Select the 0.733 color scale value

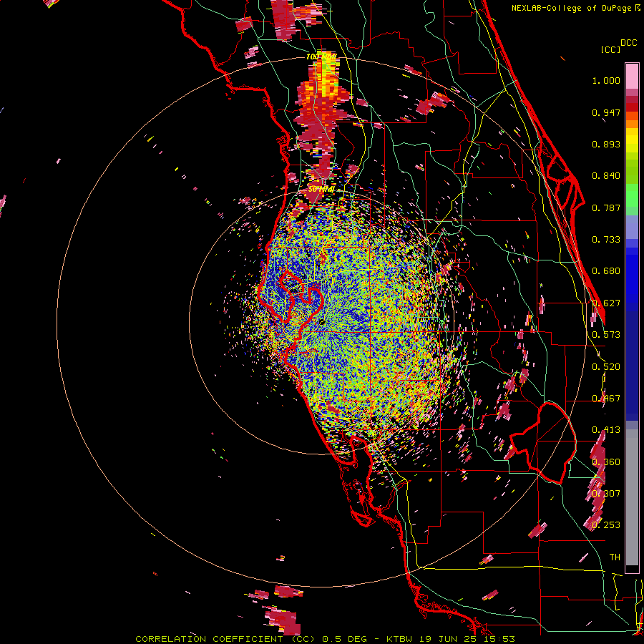[606, 240]
